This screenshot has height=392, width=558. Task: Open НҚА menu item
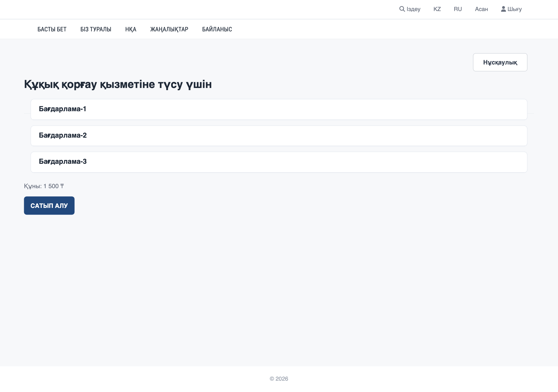[x=131, y=29]
